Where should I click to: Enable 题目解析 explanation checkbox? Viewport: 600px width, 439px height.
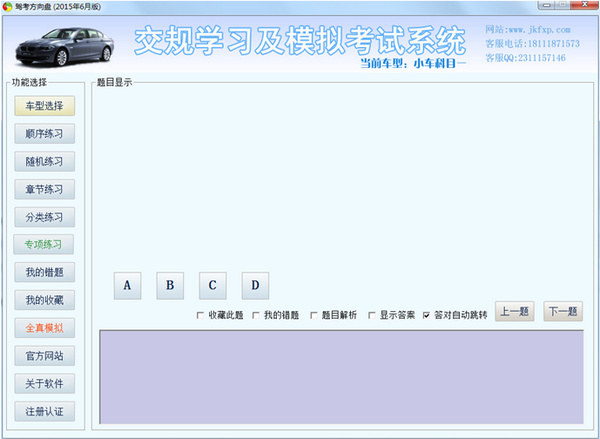click(314, 315)
